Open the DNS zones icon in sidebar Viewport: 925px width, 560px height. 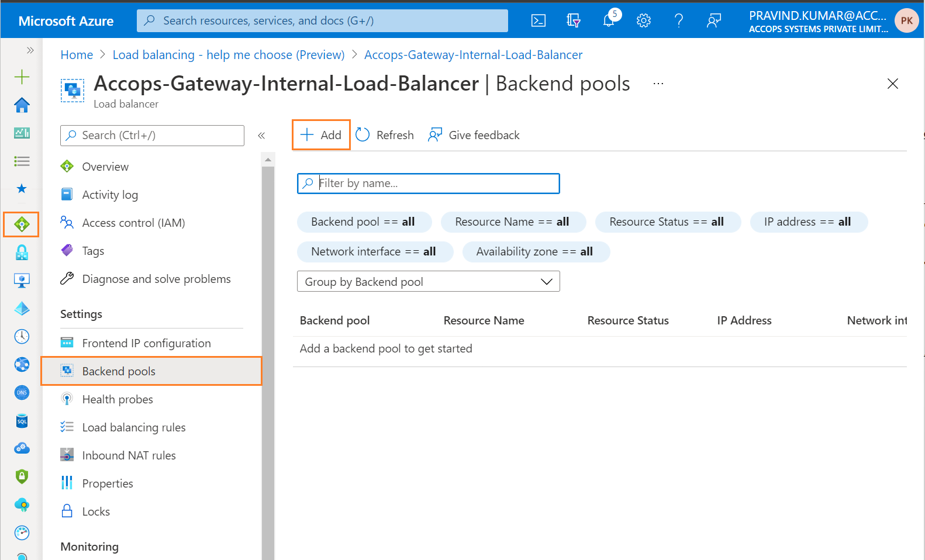(x=22, y=392)
